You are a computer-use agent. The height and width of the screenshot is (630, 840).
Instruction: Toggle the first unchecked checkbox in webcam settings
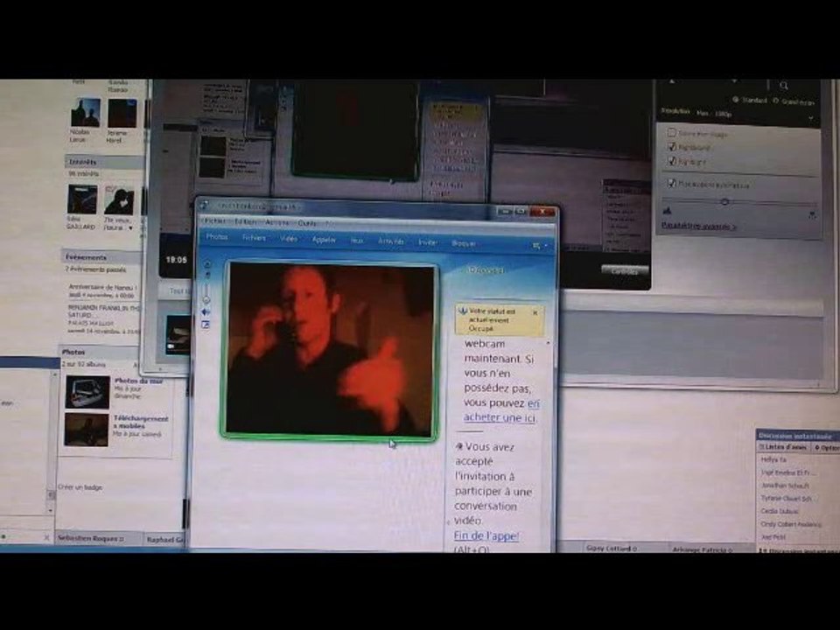pyautogui.click(x=671, y=132)
